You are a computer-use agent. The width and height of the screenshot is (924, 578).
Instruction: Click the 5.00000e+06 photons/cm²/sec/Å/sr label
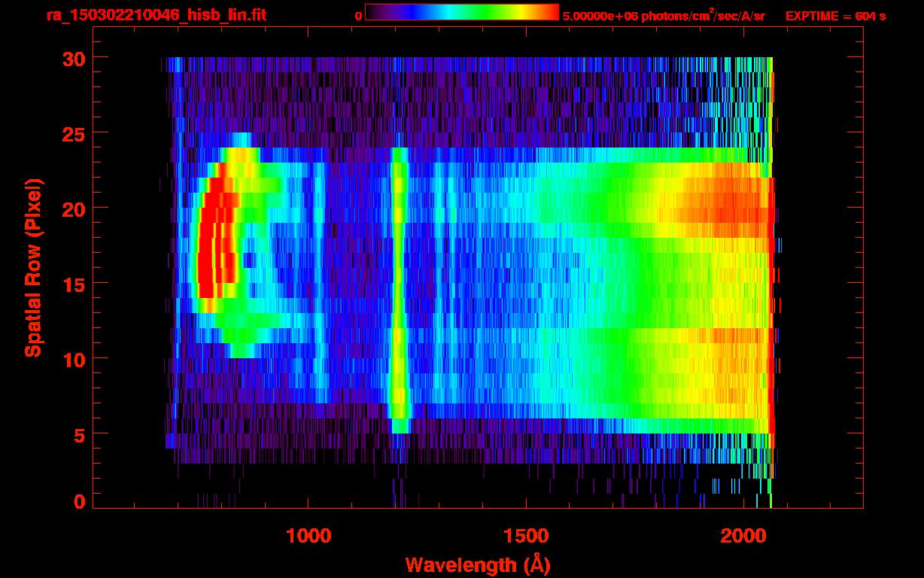664,15
